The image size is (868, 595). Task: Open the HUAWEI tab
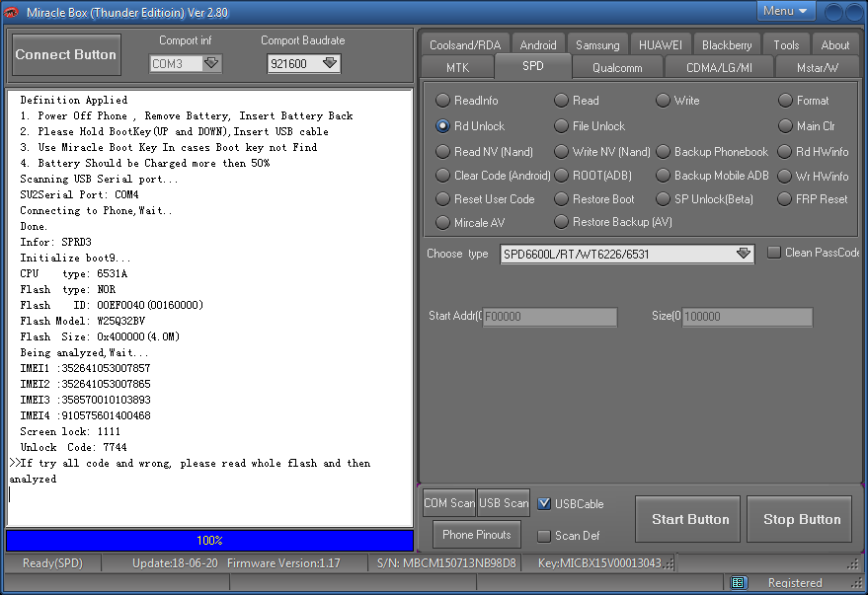tap(661, 44)
